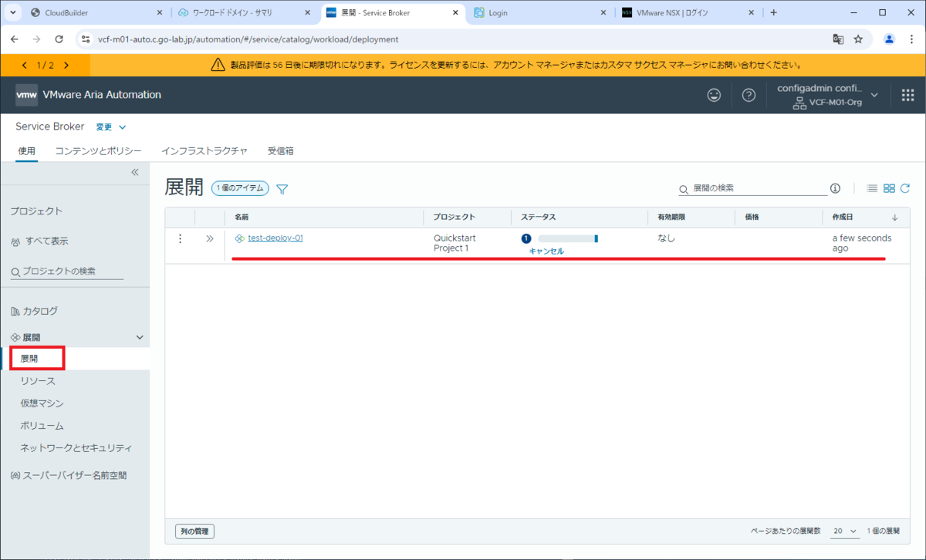This screenshot has width=926, height=560.
Task: Open the help question mark icon
Action: (x=749, y=95)
